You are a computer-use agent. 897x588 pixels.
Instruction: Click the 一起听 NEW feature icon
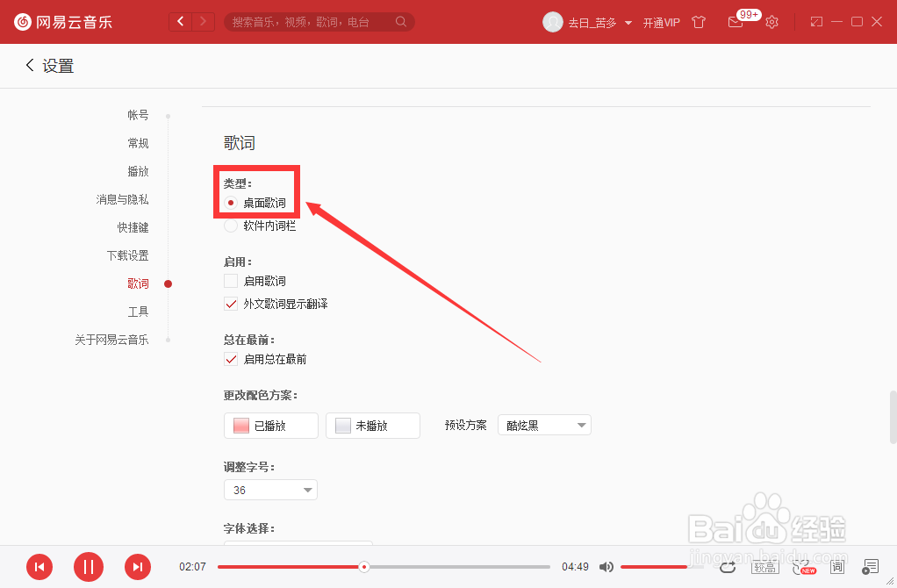tap(802, 568)
